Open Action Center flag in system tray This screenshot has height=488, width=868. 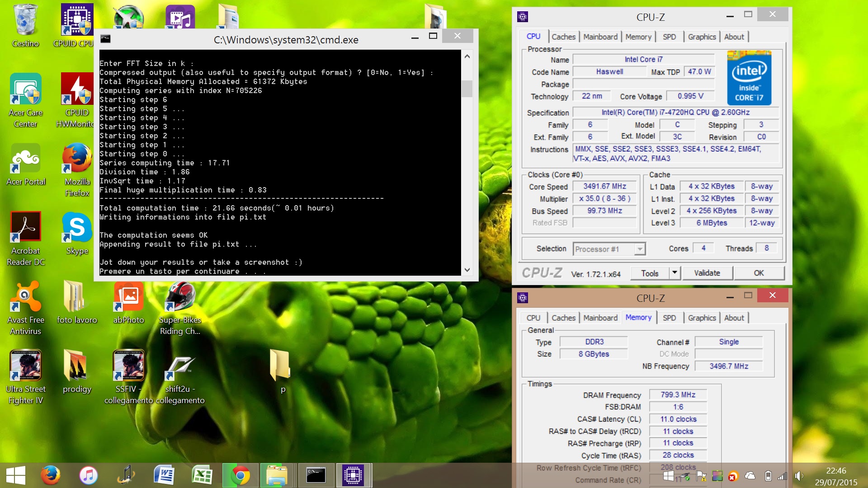coord(701,476)
